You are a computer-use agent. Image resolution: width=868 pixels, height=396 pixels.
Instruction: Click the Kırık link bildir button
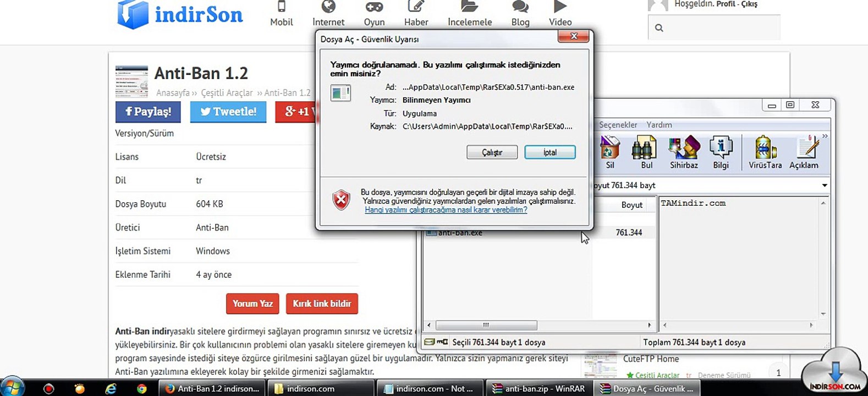(x=322, y=304)
